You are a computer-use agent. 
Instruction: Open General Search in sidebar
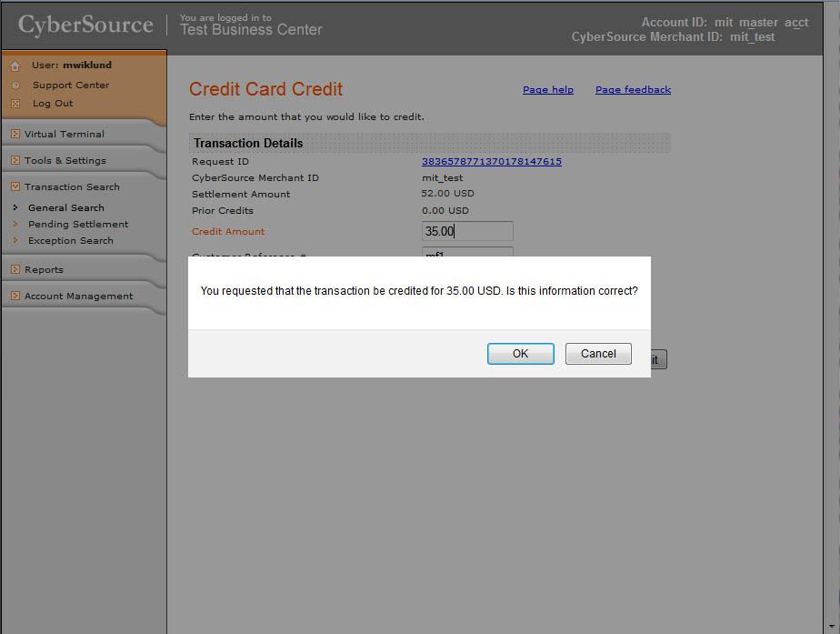(x=65, y=207)
